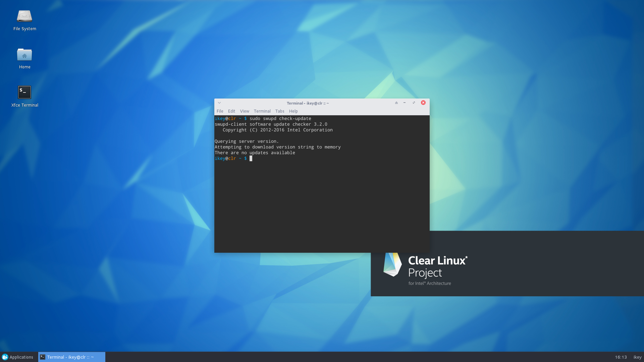Click the Clear Linux logo in Applications button

5,357
